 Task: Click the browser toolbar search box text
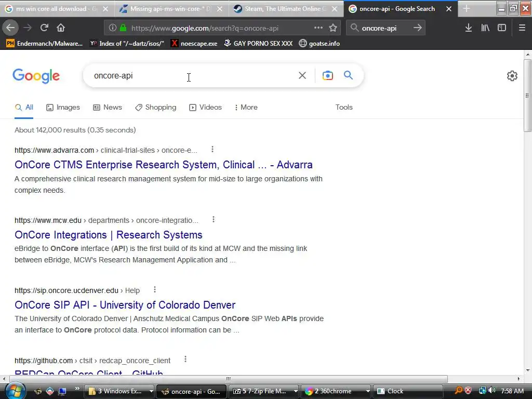[379, 28]
